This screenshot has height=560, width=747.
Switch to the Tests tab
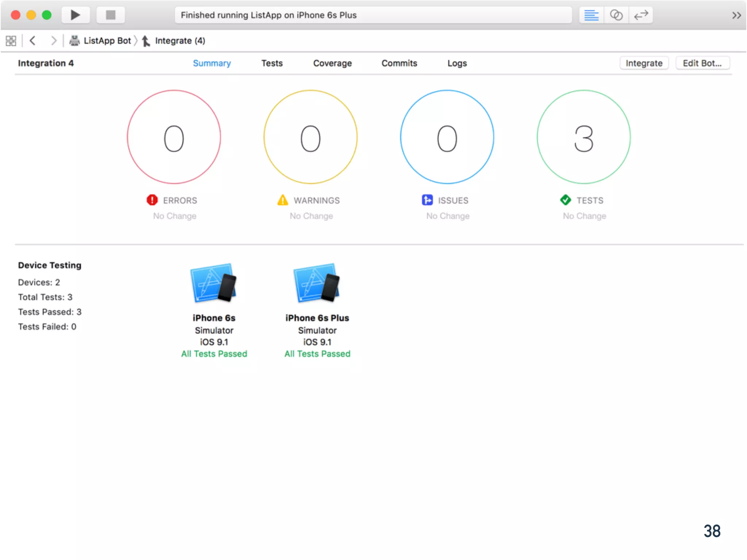point(272,63)
